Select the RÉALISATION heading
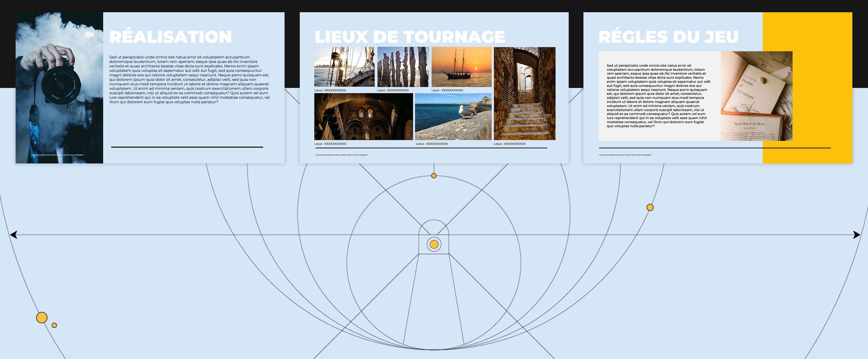Screen dimensions: 868x359 tap(170, 37)
